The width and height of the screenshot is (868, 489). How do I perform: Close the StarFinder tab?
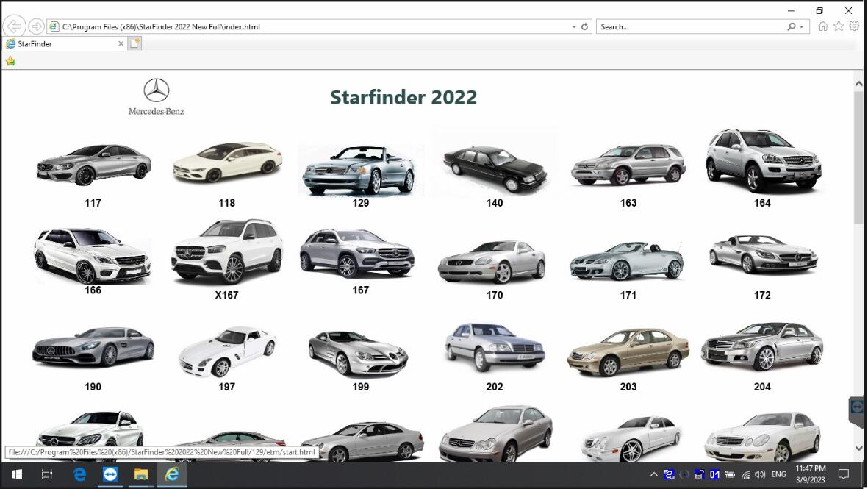(x=121, y=43)
